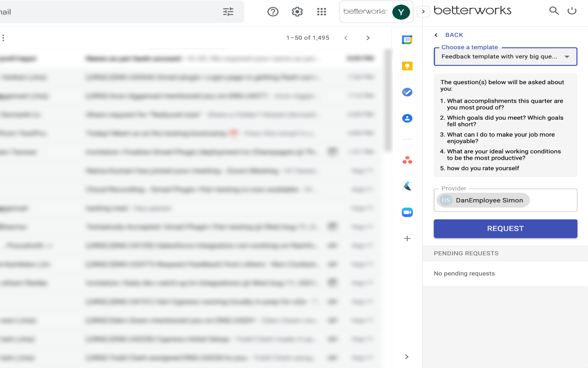The image size is (588, 368).
Task: Click question about ideal working conditions
Action: [x=504, y=155]
